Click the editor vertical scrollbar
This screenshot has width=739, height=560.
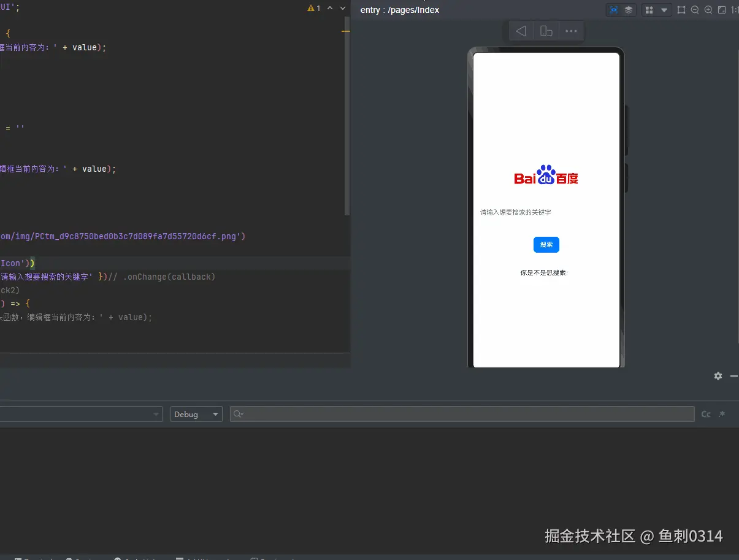click(347, 117)
